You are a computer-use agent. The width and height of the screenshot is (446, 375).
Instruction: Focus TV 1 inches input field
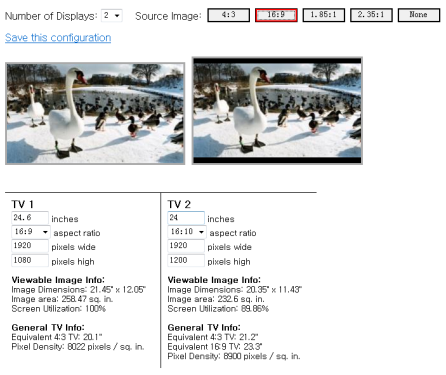(x=30, y=218)
